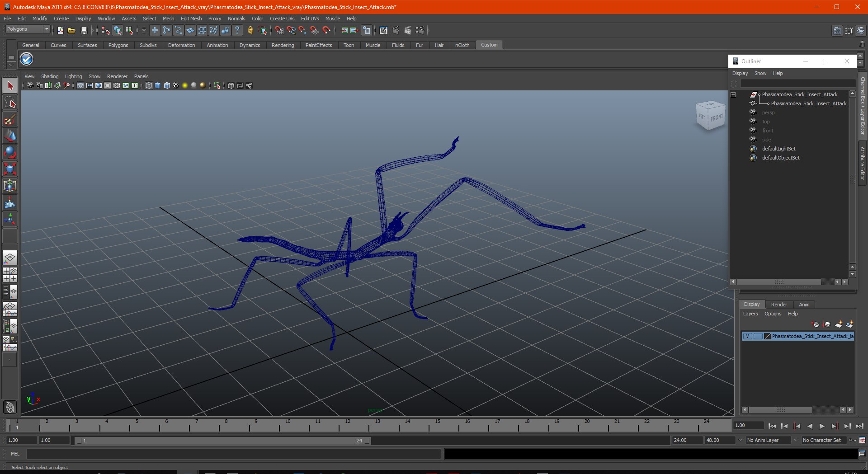Open the Create UVs menu
Viewport: 868px width, 474px height.
[x=282, y=19]
